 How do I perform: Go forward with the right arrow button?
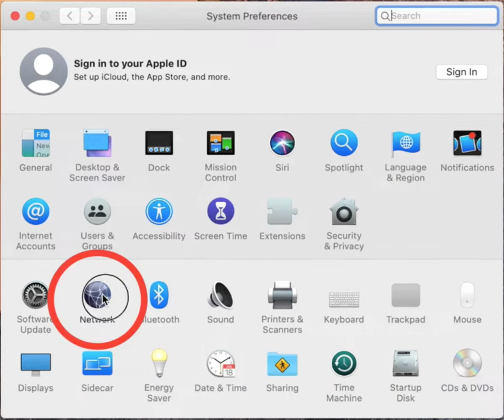pos(90,16)
